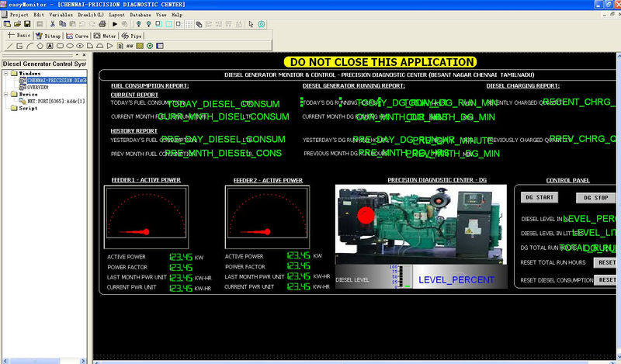Click the PRE_DAY_DIESEL_CONSUM green tag
The height and width of the screenshot is (364, 621).
click(x=223, y=139)
